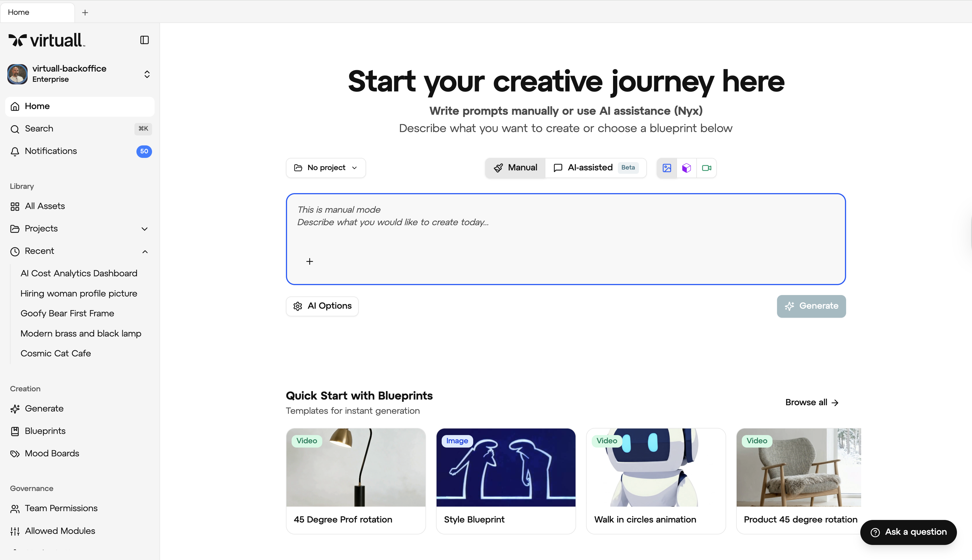The image size is (972, 560).
Task: Select image generation type icon
Action: [x=667, y=168]
